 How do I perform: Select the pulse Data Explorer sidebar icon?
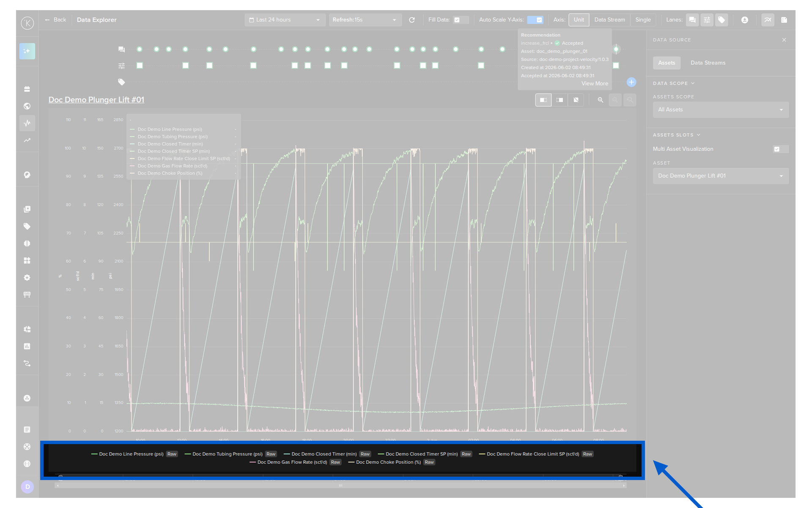coord(27,123)
